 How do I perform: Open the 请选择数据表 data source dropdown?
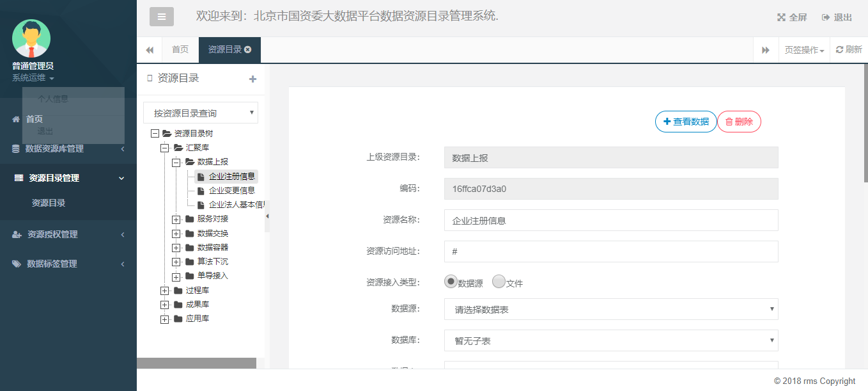pos(611,310)
